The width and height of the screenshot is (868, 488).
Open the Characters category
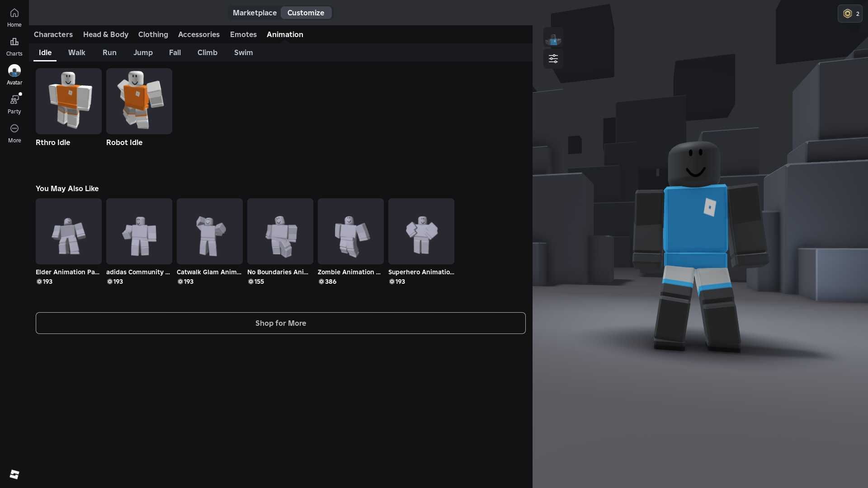[53, 34]
